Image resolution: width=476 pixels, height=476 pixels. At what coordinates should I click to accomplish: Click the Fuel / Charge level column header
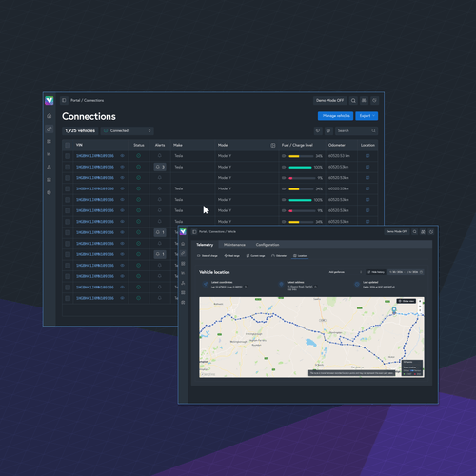click(297, 145)
